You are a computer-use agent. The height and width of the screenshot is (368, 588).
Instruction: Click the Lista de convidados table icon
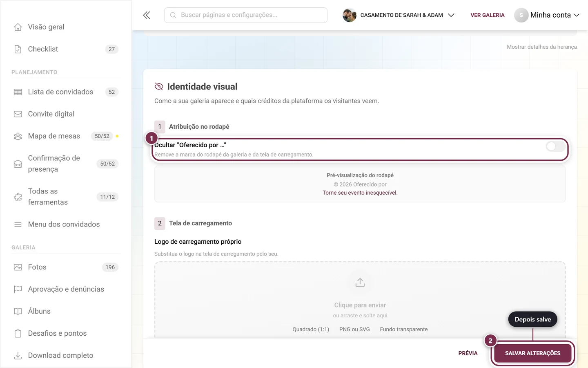(18, 92)
